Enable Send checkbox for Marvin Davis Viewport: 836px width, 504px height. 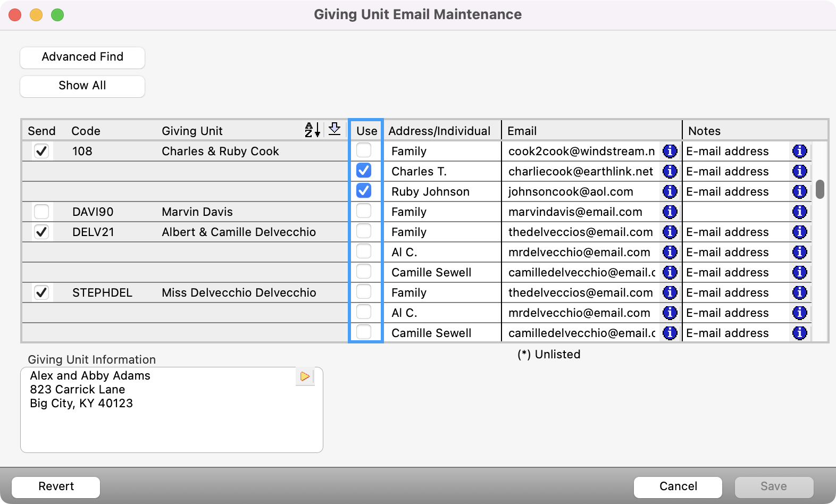coord(41,212)
